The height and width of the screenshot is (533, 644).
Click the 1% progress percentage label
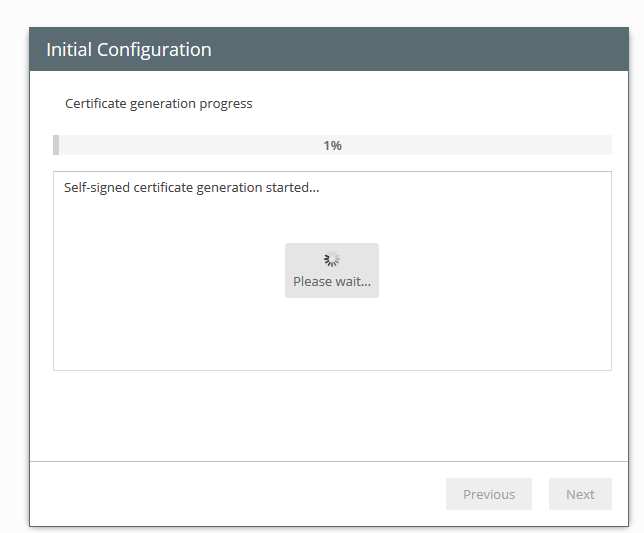pos(332,146)
